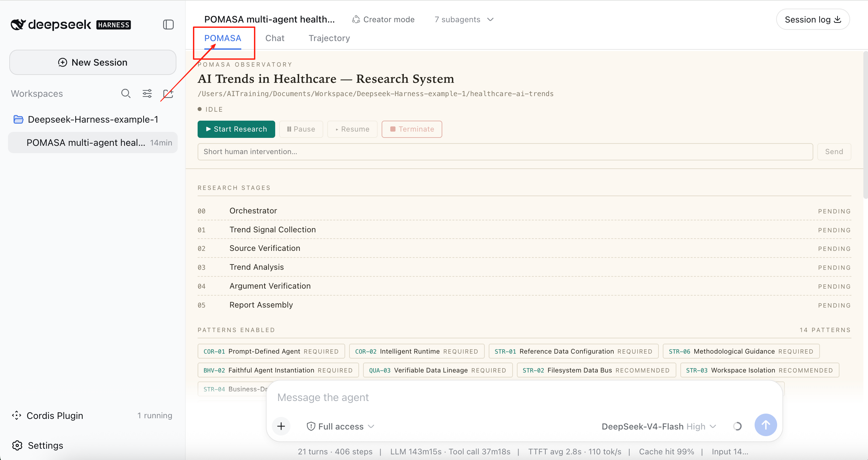868x460 pixels.
Task: Switch to the Chat tab
Action: tap(275, 38)
